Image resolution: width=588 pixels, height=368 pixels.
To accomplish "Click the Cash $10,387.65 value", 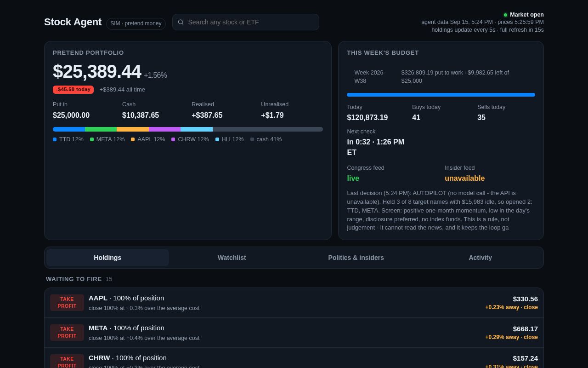I will point(141,115).
